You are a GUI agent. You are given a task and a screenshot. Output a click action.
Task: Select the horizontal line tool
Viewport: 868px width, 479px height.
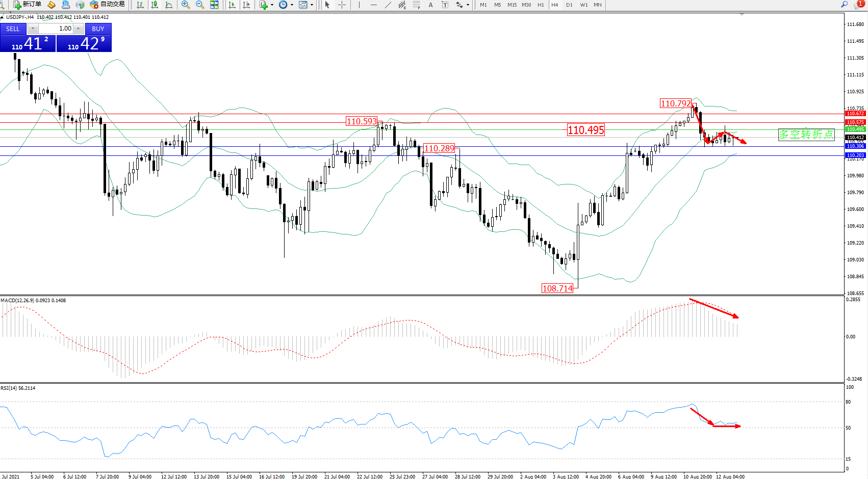pos(374,5)
